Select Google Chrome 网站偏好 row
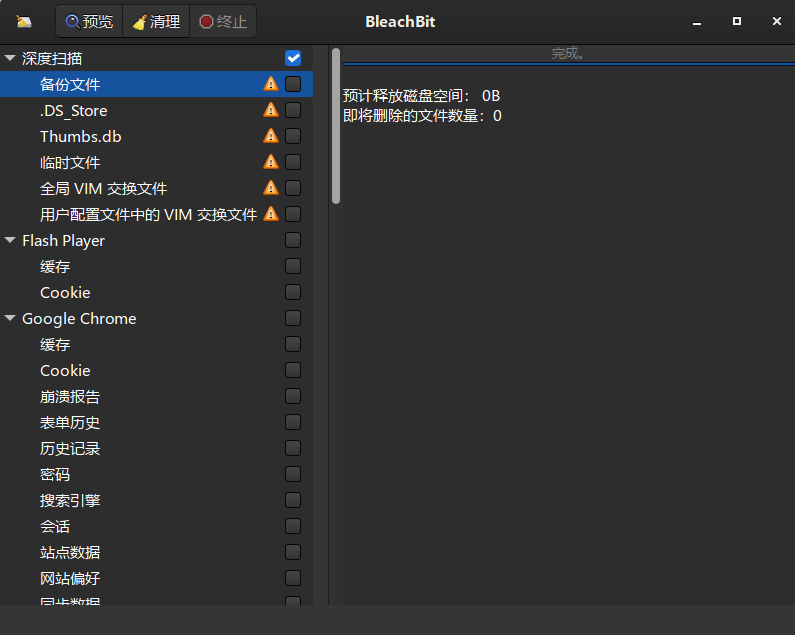This screenshot has width=795, height=635. (156, 579)
